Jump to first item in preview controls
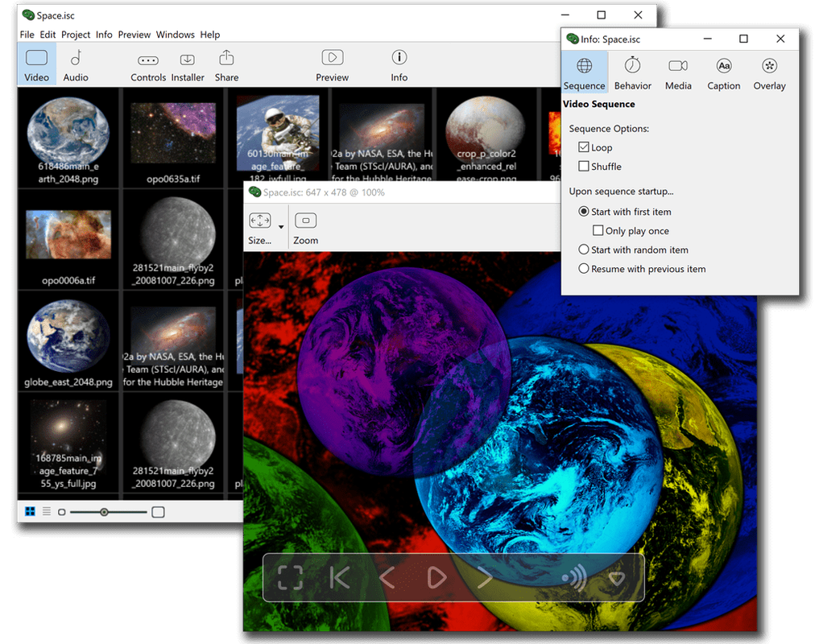 (340, 577)
